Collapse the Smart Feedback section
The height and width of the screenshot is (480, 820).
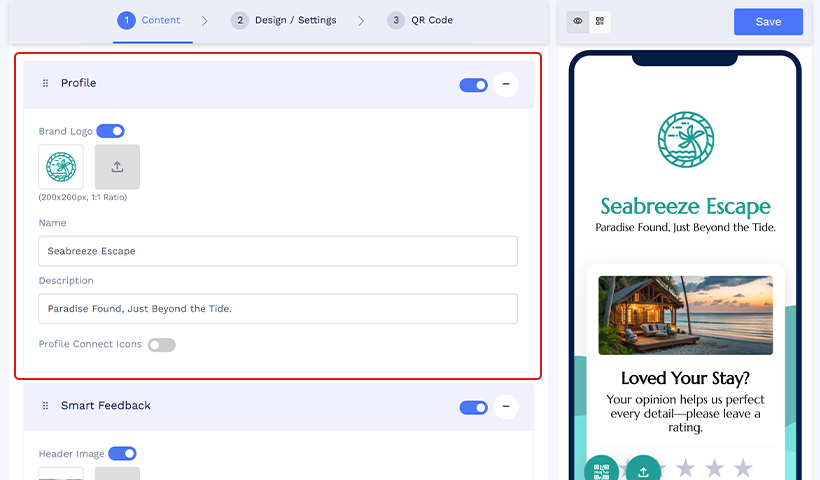506,407
